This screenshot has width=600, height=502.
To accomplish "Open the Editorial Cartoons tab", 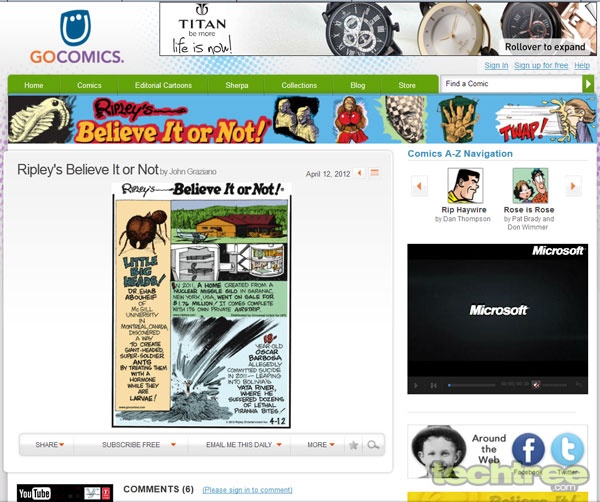I will coord(163,85).
